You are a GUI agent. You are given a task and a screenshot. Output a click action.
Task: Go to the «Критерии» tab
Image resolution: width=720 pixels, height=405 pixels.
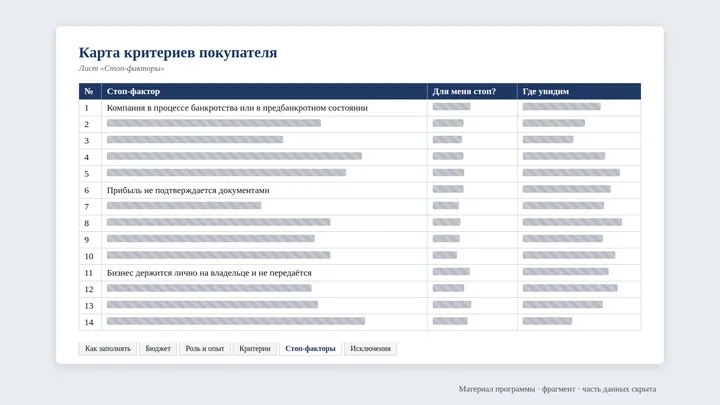click(x=255, y=349)
